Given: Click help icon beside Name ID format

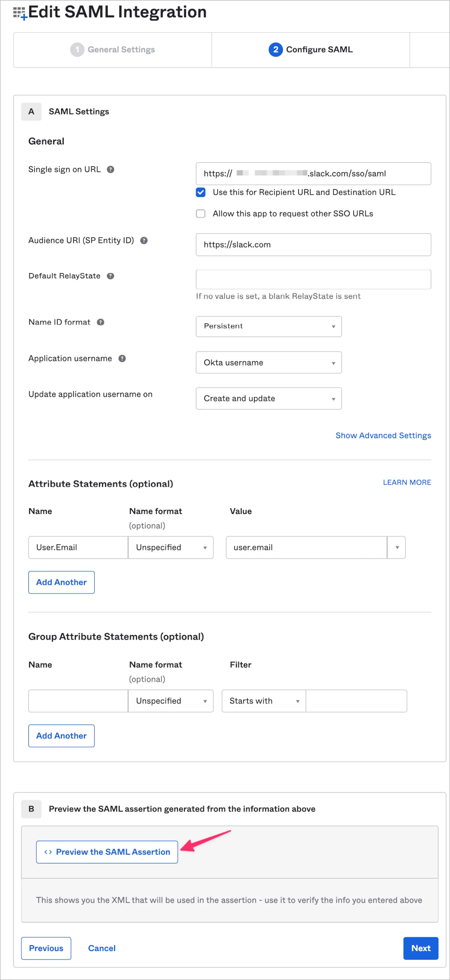Looking at the screenshot, I should [100, 322].
